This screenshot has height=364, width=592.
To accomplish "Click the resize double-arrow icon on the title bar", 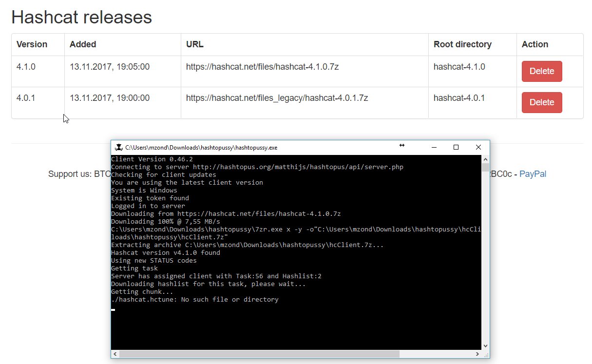I will click(401, 145).
